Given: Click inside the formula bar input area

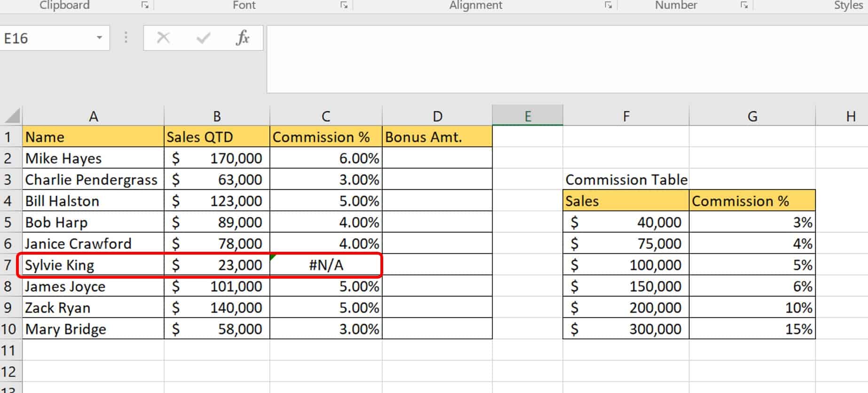Looking at the screenshot, I should (564, 59).
